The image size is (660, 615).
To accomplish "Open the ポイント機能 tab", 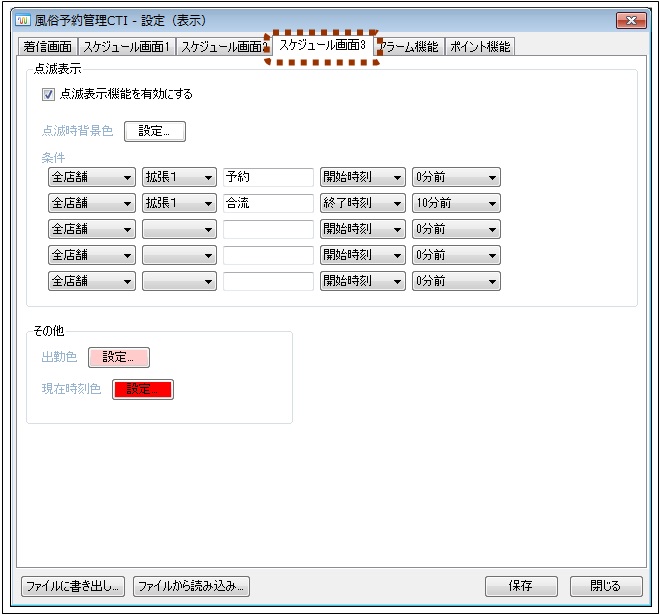I will pos(480,47).
